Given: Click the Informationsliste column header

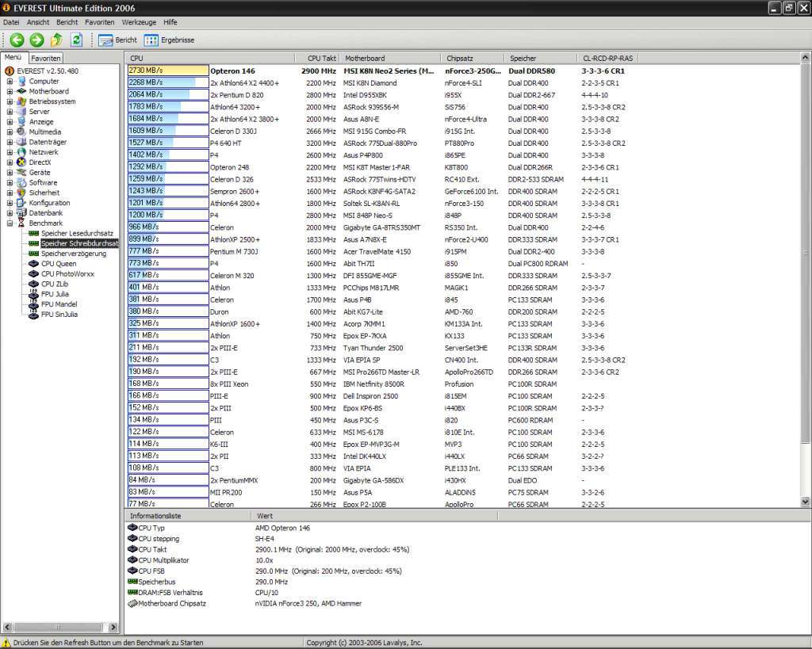Looking at the screenshot, I should [187, 516].
